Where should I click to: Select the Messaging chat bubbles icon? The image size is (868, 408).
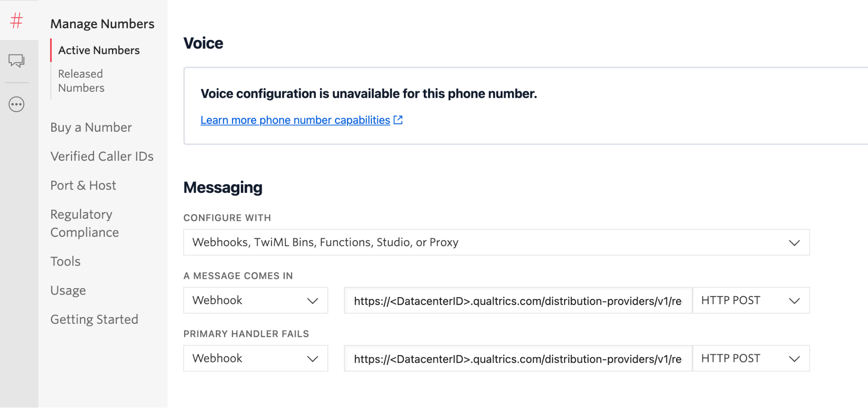16,61
